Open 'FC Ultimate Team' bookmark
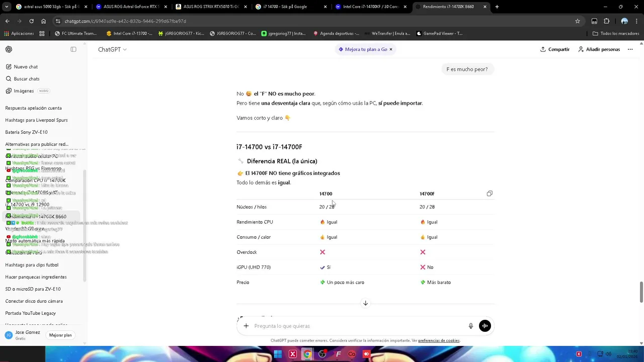The image size is (644, 362). [x=75, y=34]
